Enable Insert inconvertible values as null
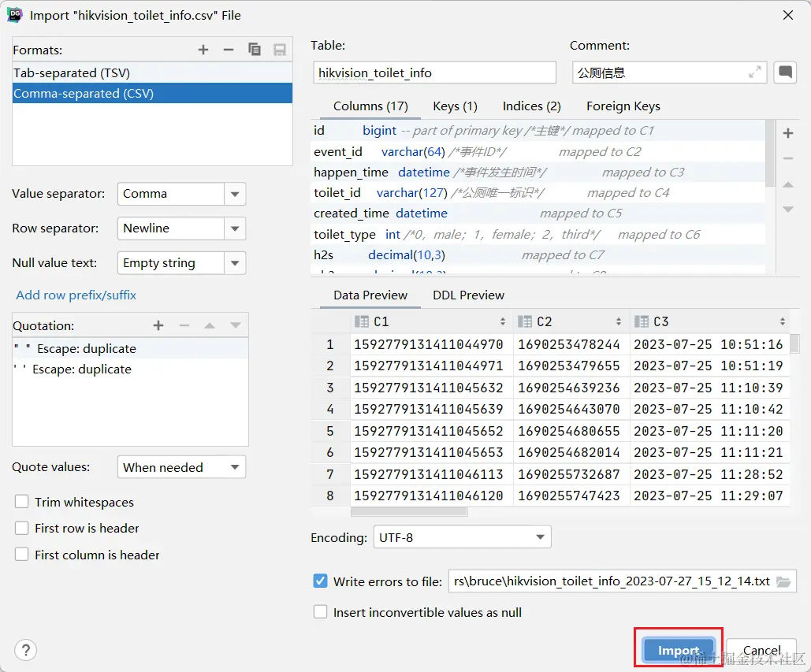 pos(320,611)
